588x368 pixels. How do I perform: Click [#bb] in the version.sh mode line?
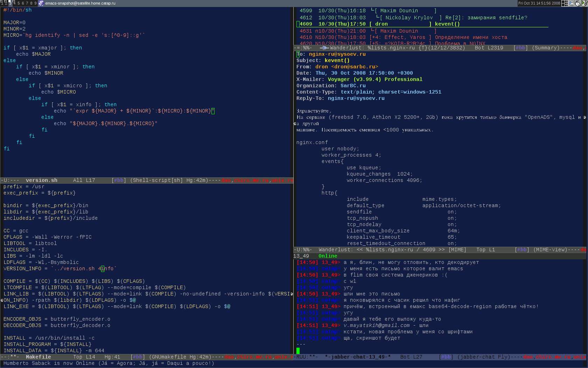point(119,180)
